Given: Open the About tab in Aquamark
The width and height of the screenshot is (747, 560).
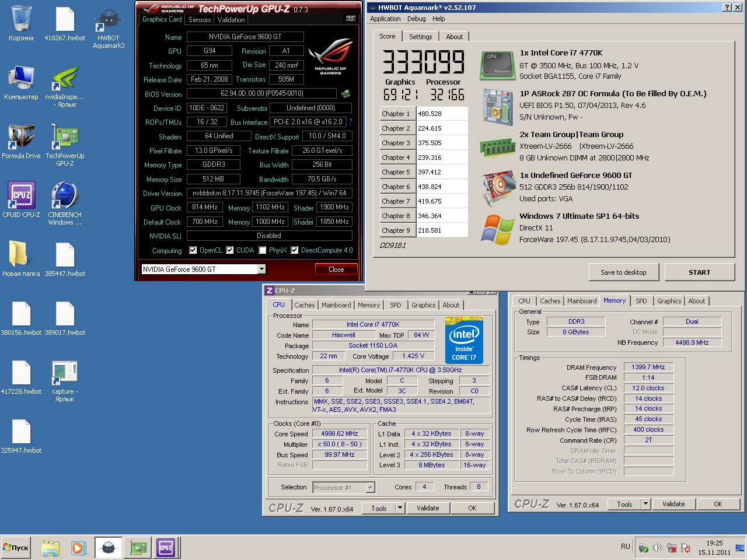Looking at the screenshot, I should 454,36.
